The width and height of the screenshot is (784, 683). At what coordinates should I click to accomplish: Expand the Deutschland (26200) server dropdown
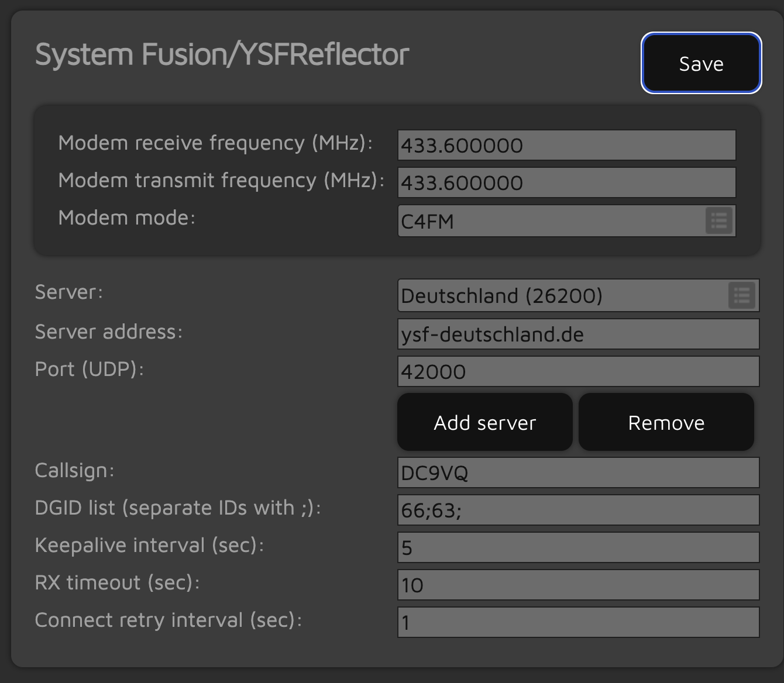click(x=579, y=295)
